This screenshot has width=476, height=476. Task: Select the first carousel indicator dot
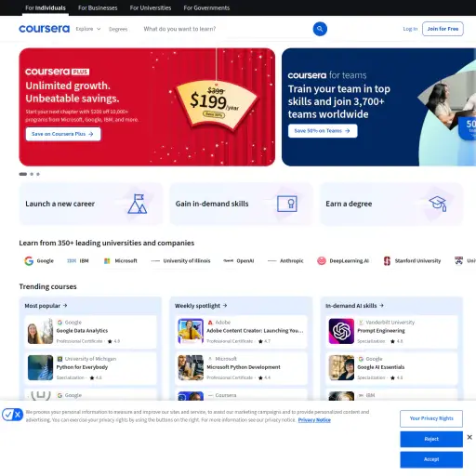pos(23,174)
